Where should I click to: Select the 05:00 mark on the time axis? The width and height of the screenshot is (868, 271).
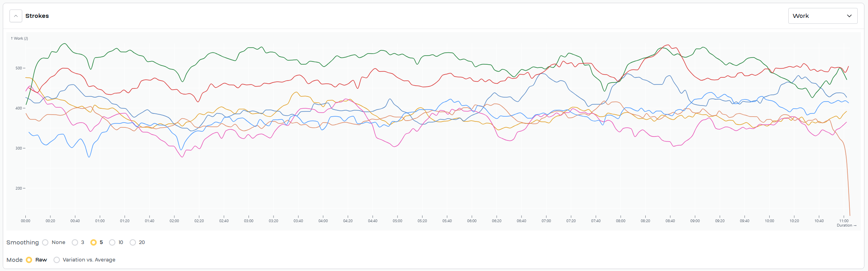tap(398, 221)
